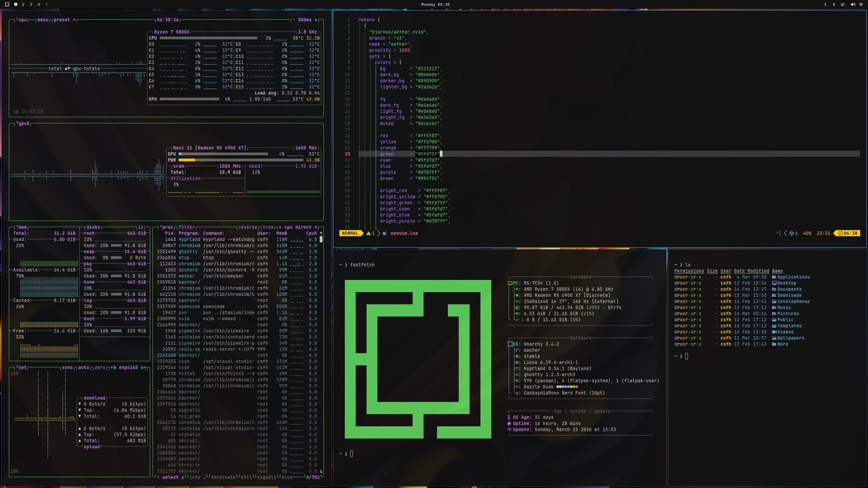Image resolution: width=868 pixels, height=488 pixels.
Task: Click the filter option in btop proc panel
Action: click(x=186, y=227)
